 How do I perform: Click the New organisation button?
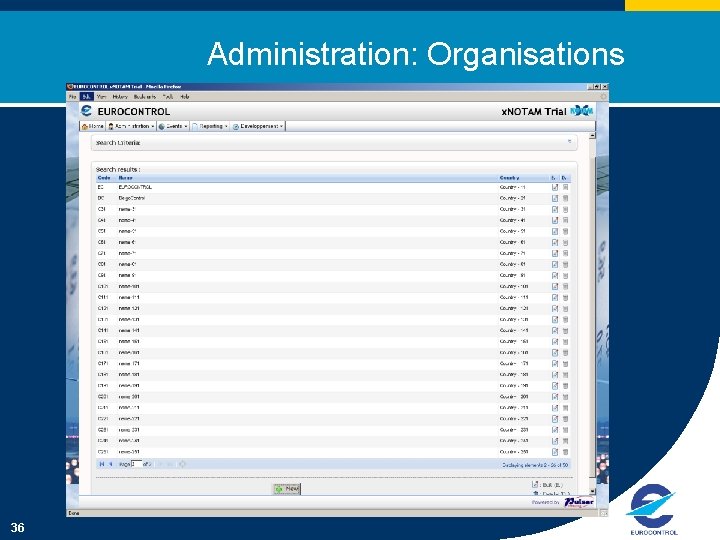click(287, 489)
